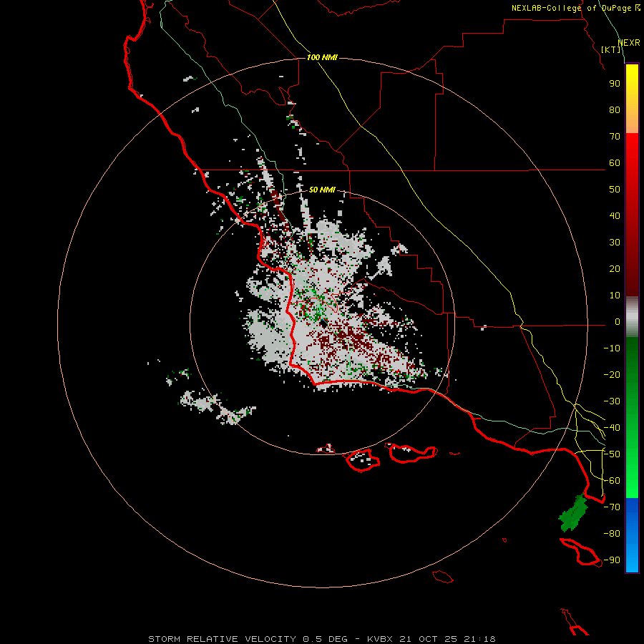Click the [KT] units label
644x644 pixels.
click(x=611, y=49)
